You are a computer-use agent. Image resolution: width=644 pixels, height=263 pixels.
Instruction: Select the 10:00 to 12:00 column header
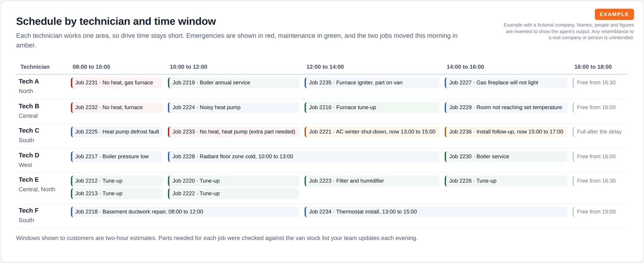coord(188,67)
